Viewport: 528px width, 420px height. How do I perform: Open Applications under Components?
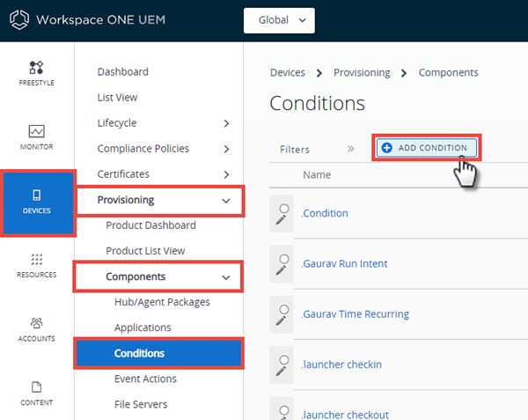click(143, 328)
